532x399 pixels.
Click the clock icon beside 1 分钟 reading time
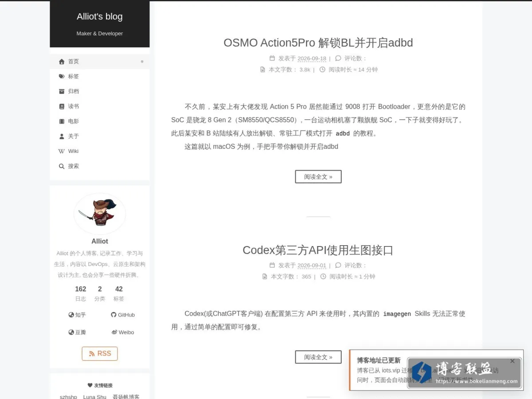coord(323,277)
